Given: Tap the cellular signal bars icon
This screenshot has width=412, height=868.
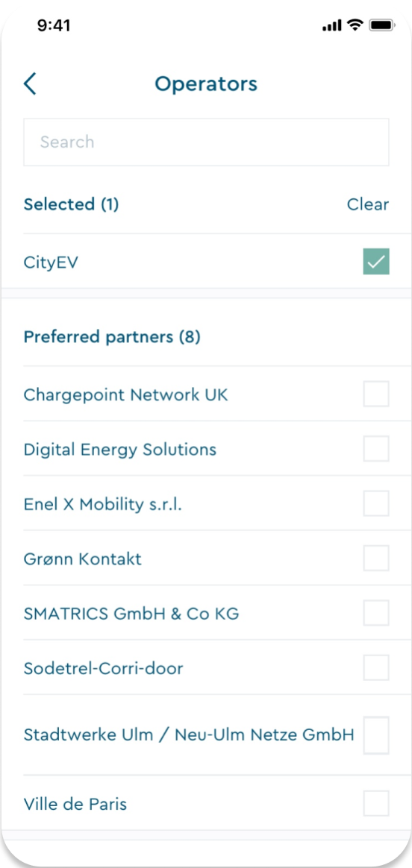Looking at the screenshot, I should click(x=331, y=25).
